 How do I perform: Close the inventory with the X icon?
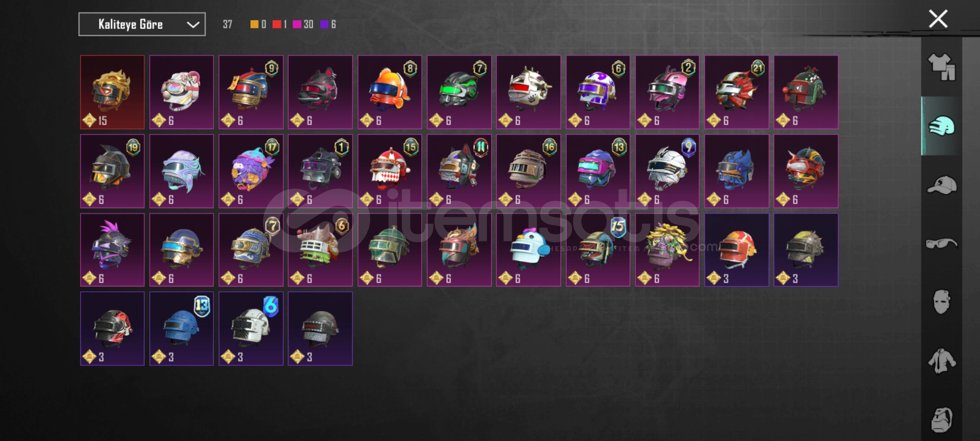938,19
